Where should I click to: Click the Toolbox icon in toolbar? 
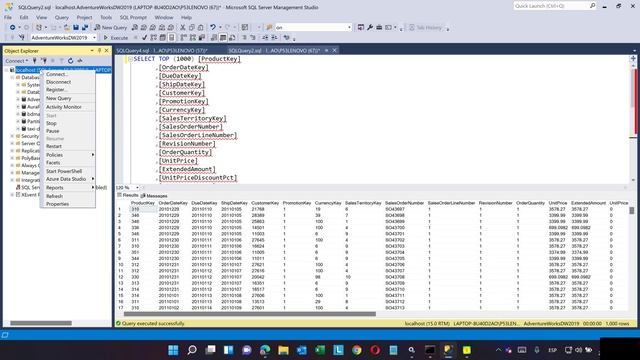379,27
